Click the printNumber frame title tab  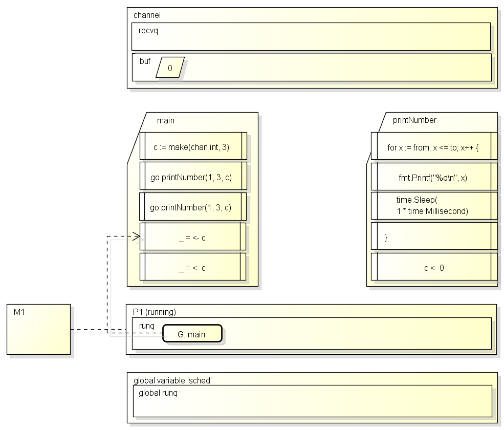[x=414, y=120]
